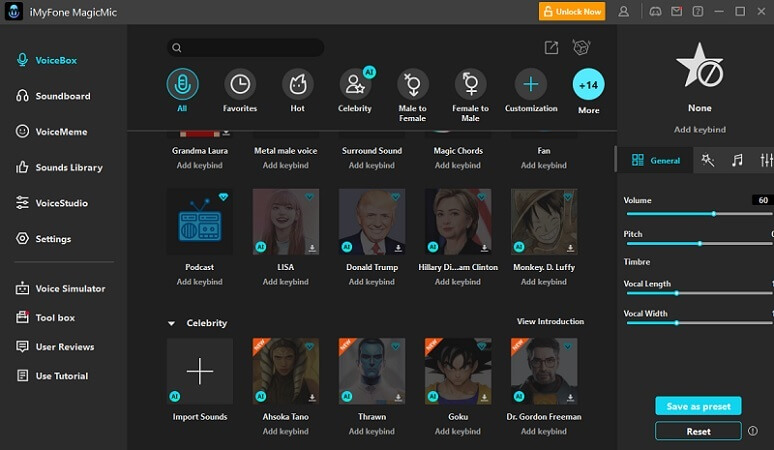Select the All voices category
Image resolution: width=774 pixels, height=450 pixels.
182,90
